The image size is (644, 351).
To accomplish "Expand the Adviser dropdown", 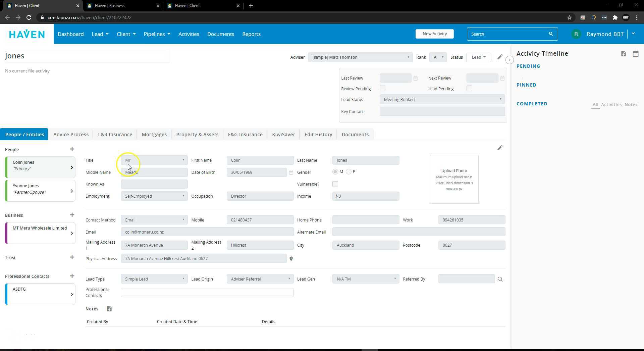I will point(360,57).
